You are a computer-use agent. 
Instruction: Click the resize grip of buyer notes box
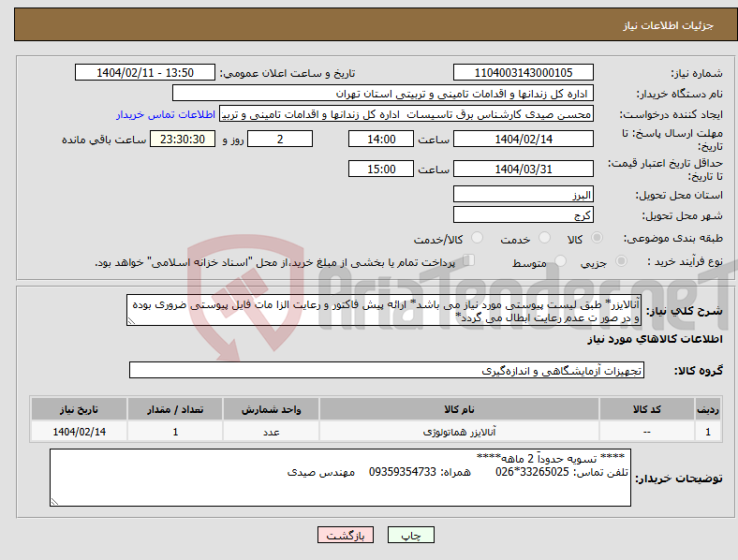point(54,502)
